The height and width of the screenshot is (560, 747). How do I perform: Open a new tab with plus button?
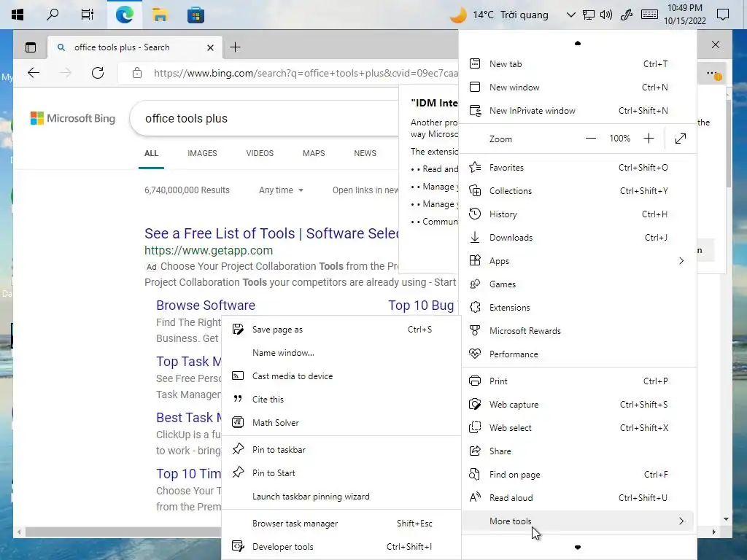235,47
